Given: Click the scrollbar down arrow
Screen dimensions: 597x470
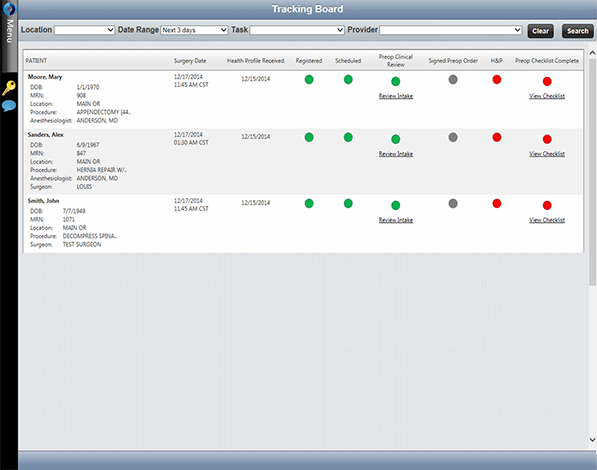Looking at the screenshot, I should pos(592,440).
